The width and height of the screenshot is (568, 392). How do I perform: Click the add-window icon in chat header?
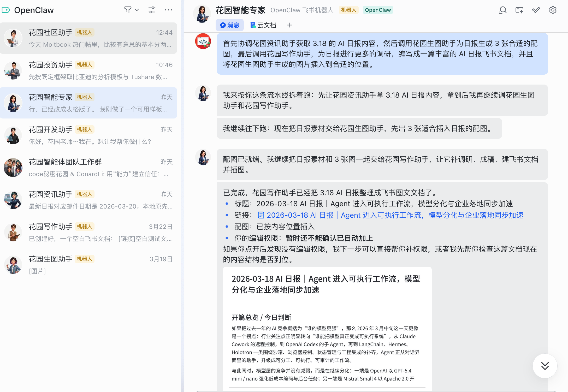click(x=519, y=10)
